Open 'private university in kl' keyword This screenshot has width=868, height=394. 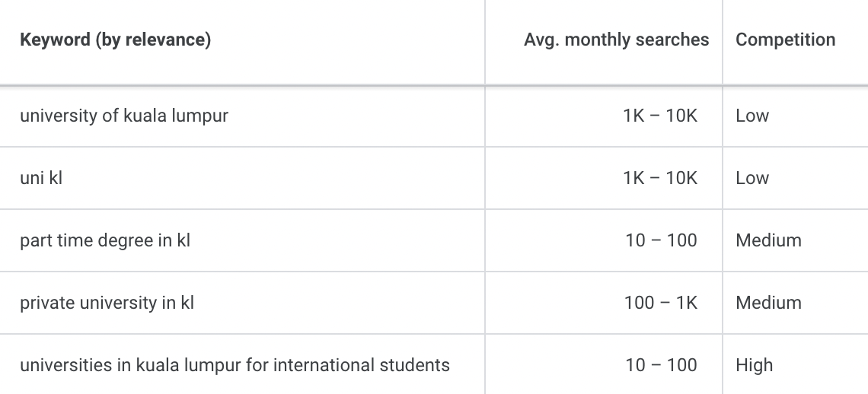107,303
